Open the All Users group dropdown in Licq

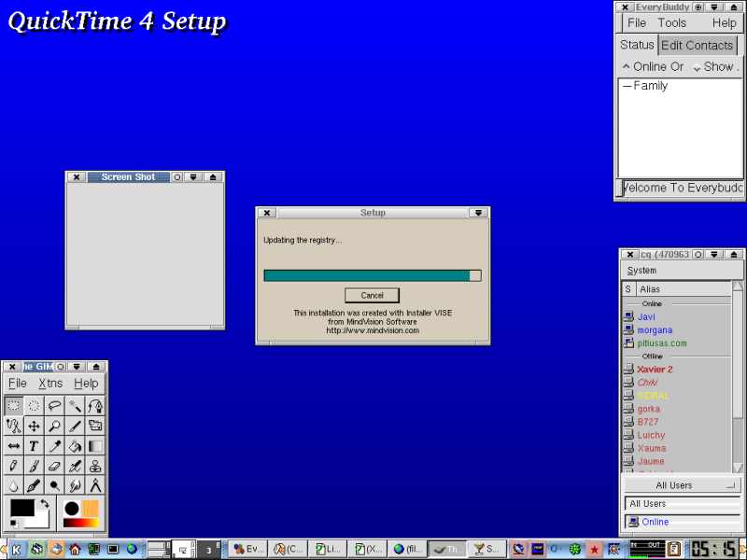pyautogui.click(x=682, y=485)
